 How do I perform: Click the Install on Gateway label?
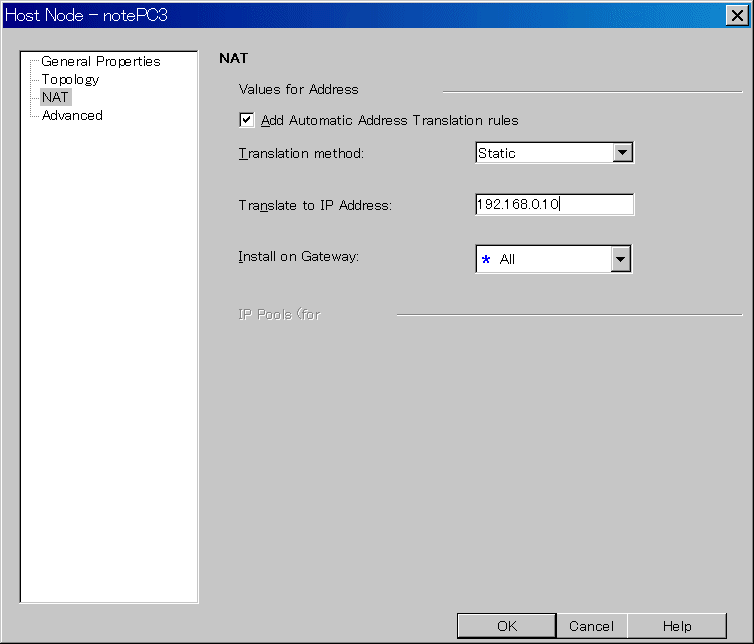click(298, 256)
